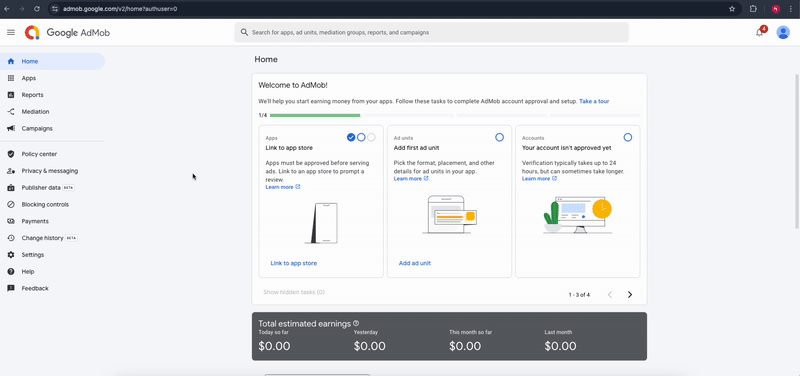
Task: Click the Blocking controls icon in sidebar
Action: coord(11,205)
